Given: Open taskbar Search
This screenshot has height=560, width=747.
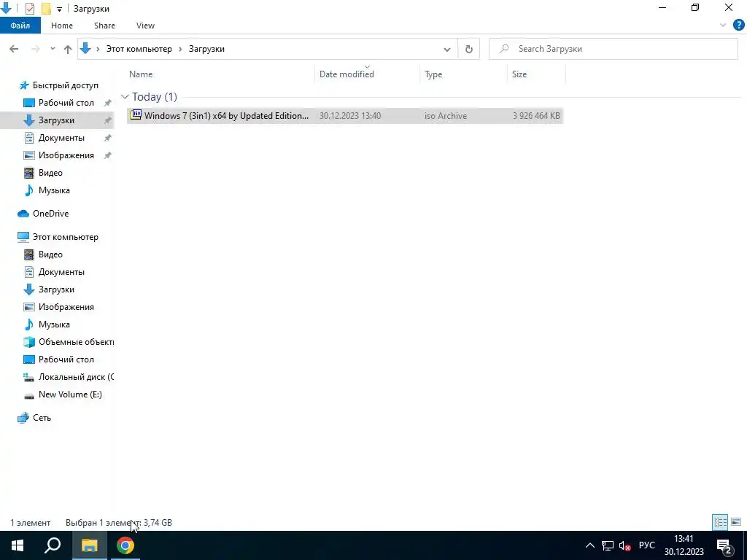Looking at the screenshot, I should (x=53, y=545).
